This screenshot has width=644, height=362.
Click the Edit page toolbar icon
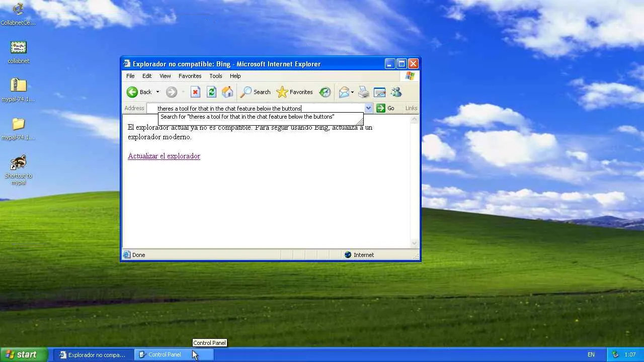pos(380,92)
